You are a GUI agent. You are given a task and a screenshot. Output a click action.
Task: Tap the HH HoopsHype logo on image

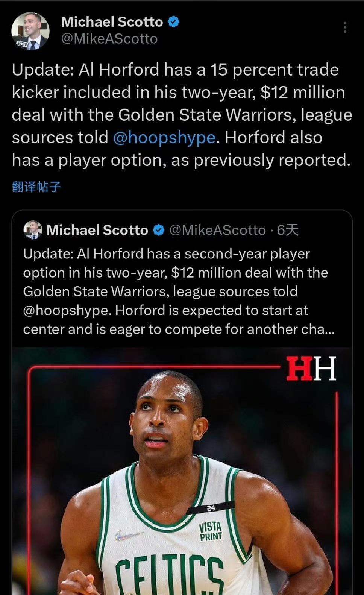(311, 369)
